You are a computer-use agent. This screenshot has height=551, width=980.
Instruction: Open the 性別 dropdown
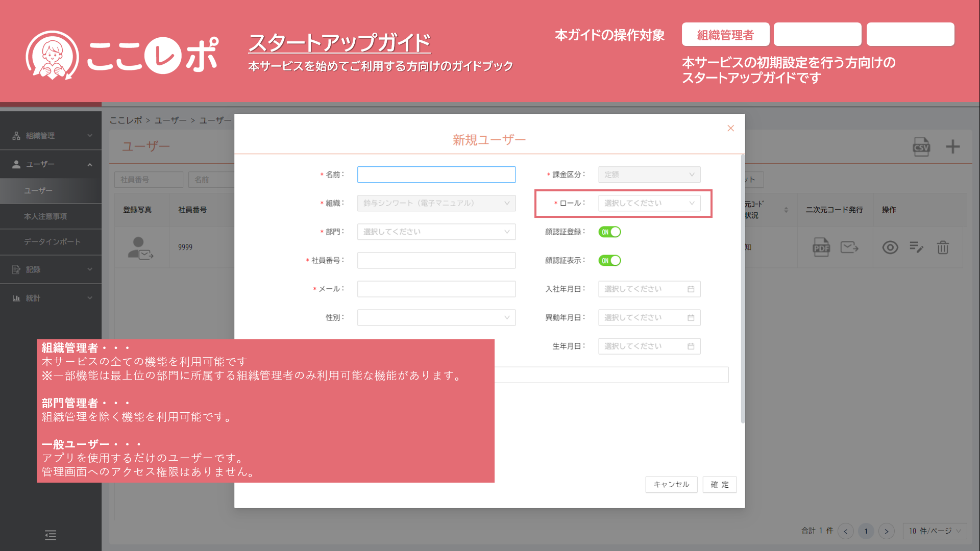coord(436,317)
